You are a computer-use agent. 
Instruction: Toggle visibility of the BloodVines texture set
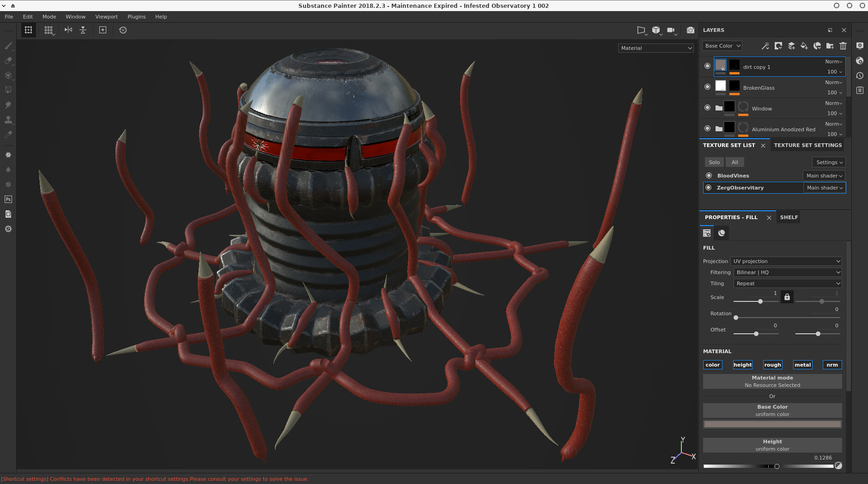point(709,176)
